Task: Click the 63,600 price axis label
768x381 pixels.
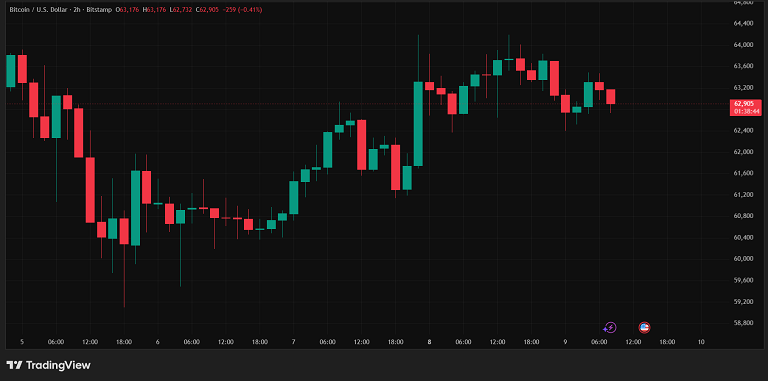Action: 743,66
